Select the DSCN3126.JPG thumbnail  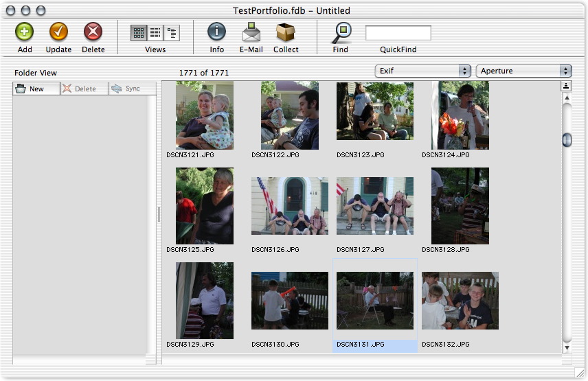289,206
